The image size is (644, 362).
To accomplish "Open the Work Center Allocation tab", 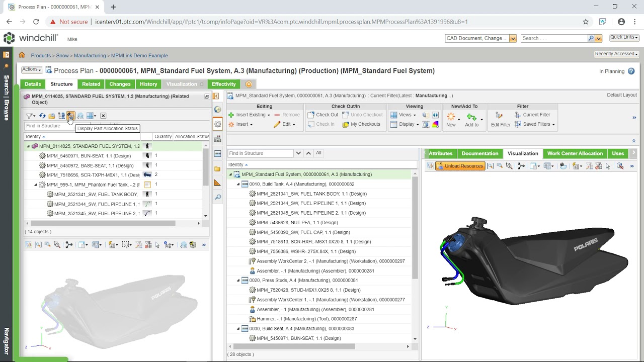I will click(x=575, y=153).
